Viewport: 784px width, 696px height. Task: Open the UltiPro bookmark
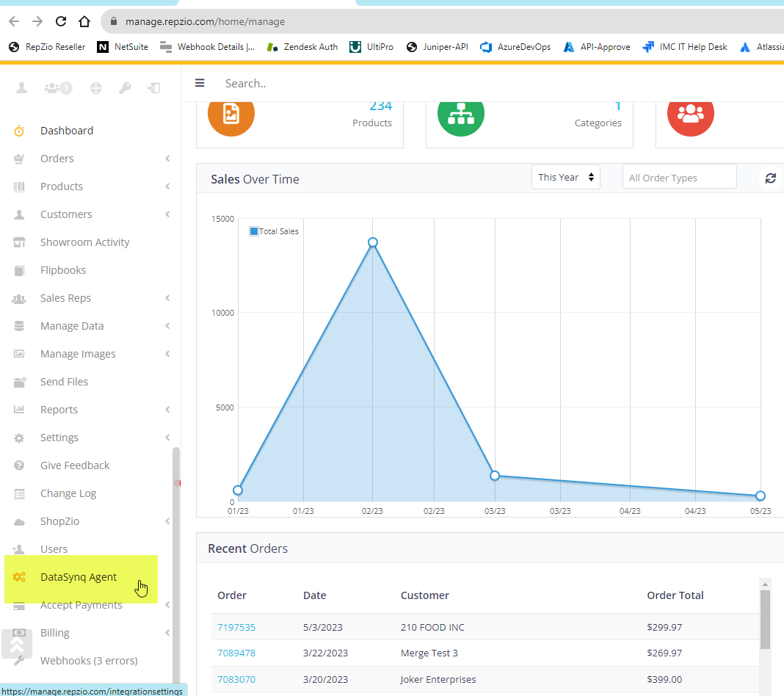click(x=371, y=47)
